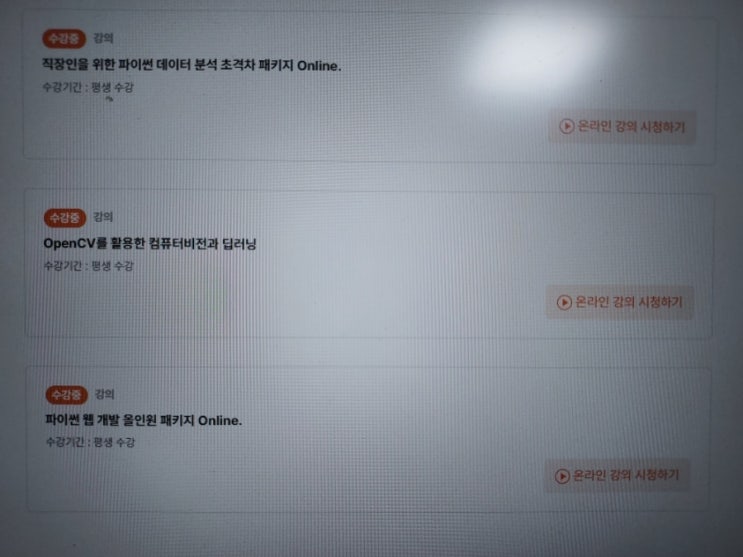This screenshot has height=557, width=743.
Task: Click 수강중 badge on OpenCV course card
Action: pyautogui.click(x=65, y=218)
